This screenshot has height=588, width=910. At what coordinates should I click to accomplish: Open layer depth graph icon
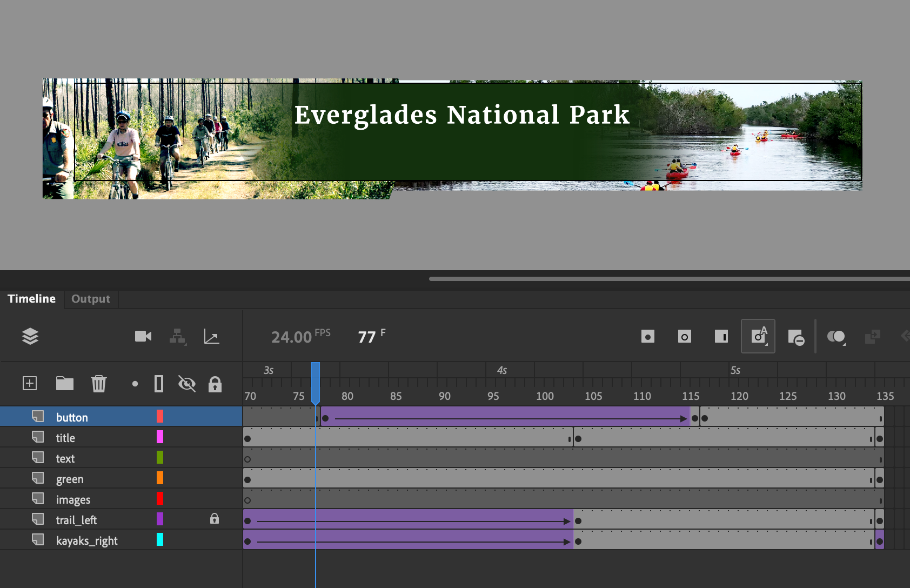[x=211, y=336]
